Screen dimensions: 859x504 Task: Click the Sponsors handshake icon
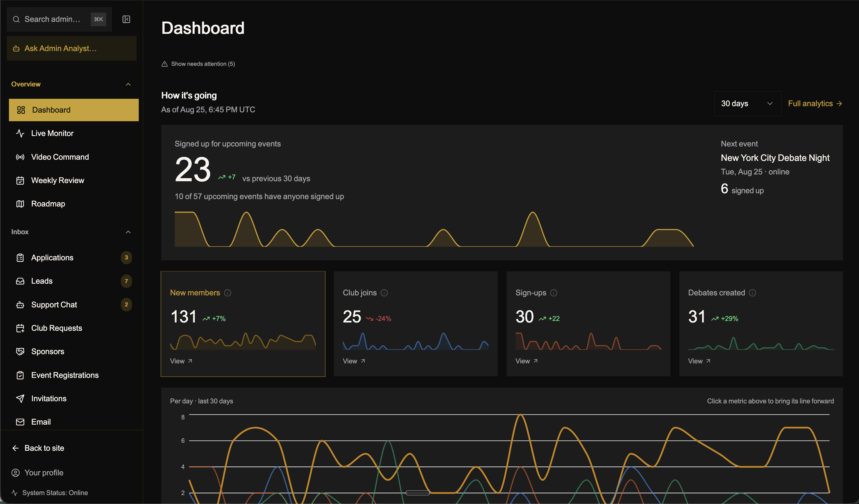pyautogui.click(x=20, y=351)
